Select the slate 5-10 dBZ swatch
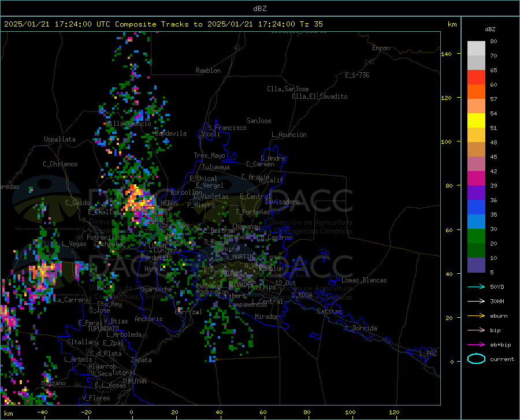The width and height of the screenshot is (520, 420). click(476, 265)
